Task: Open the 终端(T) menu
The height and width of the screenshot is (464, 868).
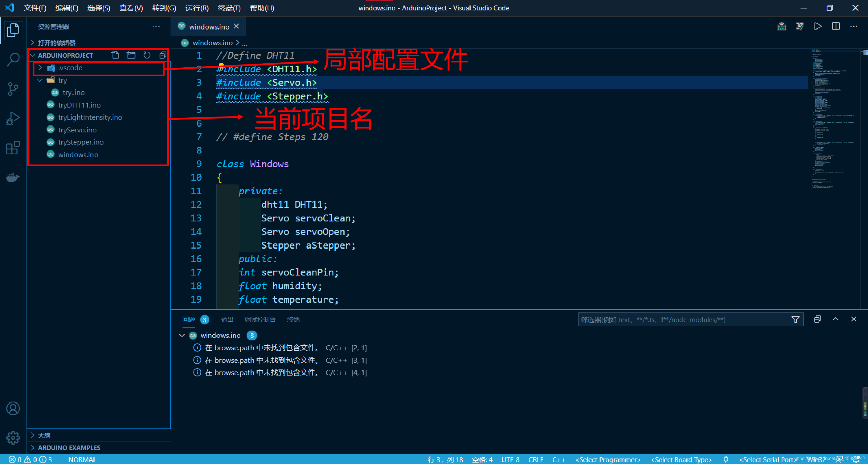Action: click(x=229, y=8)
